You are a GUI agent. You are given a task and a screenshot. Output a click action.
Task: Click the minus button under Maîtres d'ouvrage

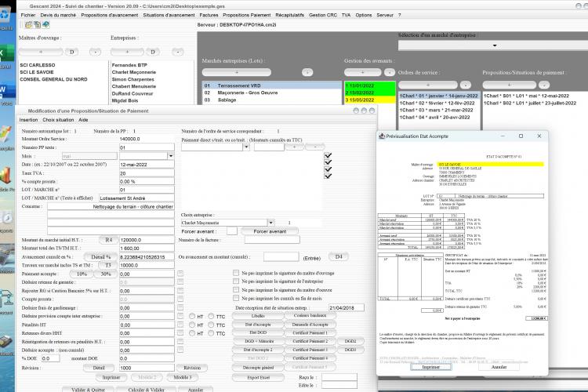pyautogui.click(x=95, y=52)
